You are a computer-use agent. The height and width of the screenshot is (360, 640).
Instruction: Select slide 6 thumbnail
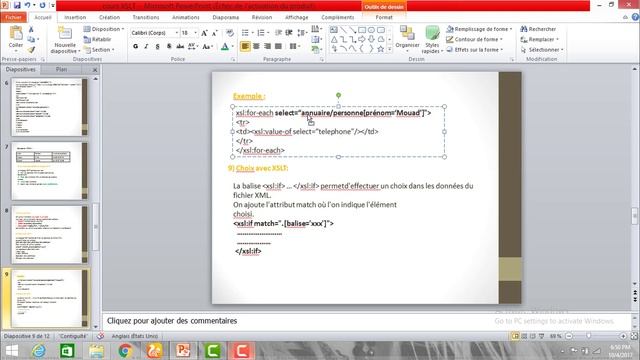49,107
